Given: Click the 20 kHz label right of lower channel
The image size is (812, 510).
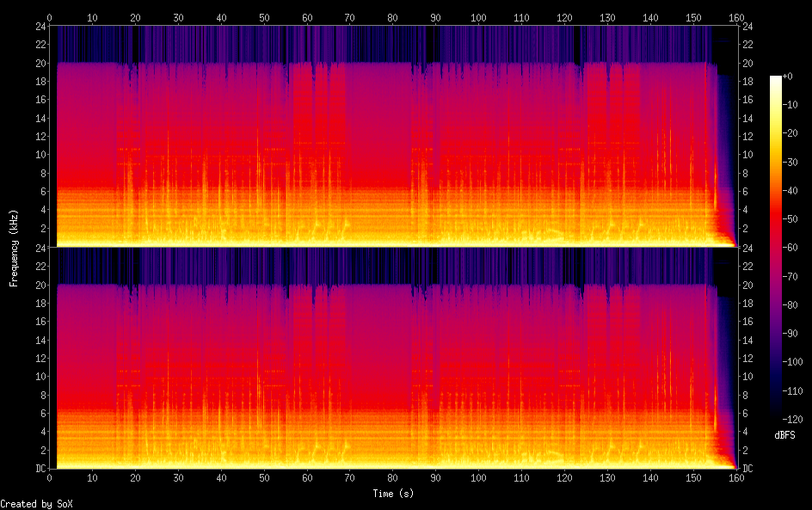Looking at the screenshot, I should click(747, 285).
